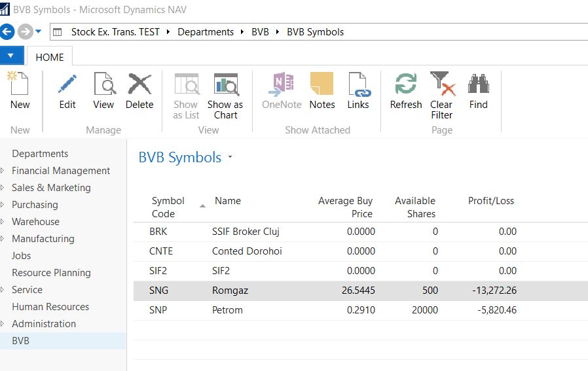
Task: Open the Notes icon
Action: 322,83
